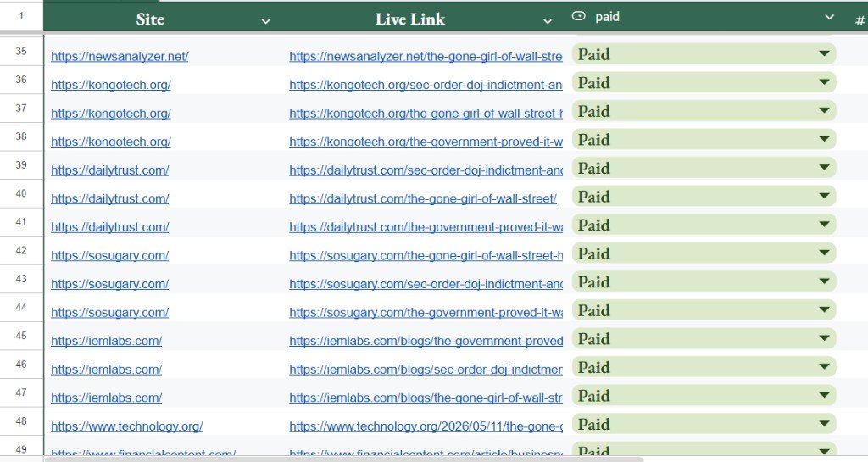Open sosugary.com site link in row 44
Screen dimensions: 868x462
tap(109, 312)
